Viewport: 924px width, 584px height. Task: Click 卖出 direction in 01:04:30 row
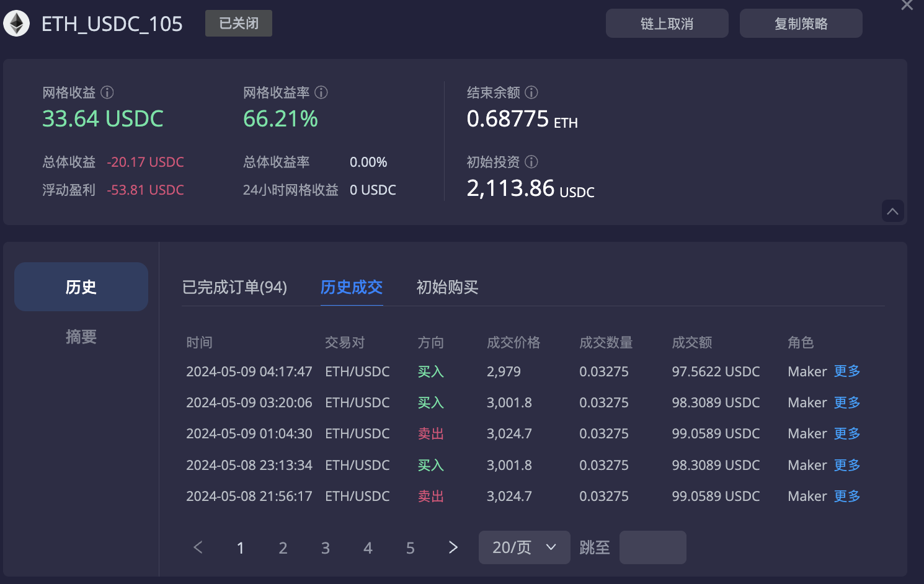(x=431, y=433)
